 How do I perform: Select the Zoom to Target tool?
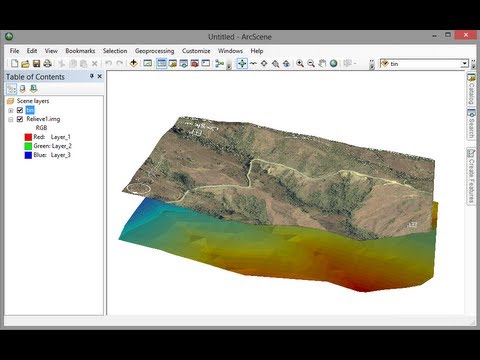(275, 63)
